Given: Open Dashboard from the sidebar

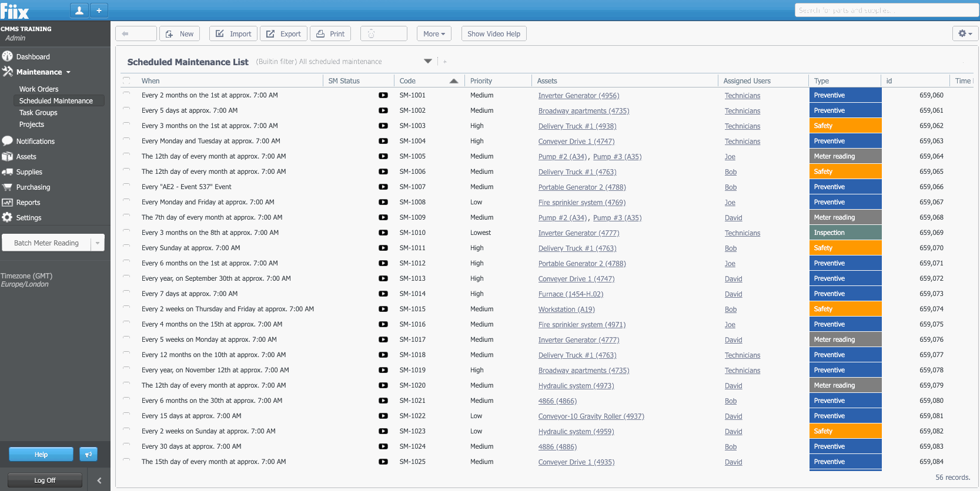Looking at the screenshot, I should click(33, 57).
